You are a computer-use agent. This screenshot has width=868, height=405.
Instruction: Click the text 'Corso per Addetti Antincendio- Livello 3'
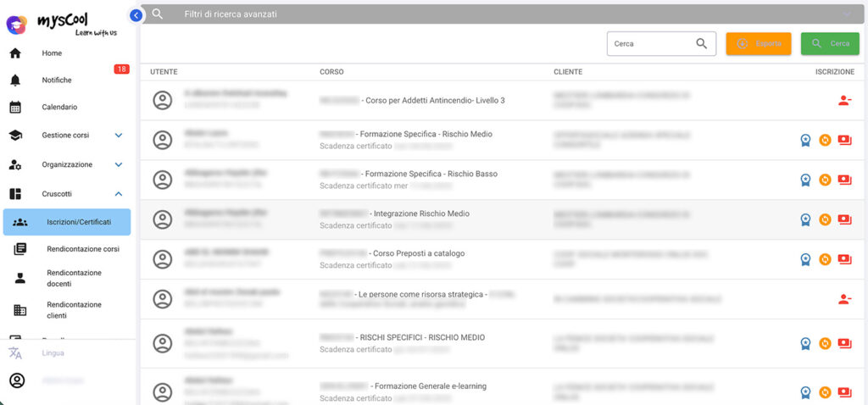(x=435, y=101)
